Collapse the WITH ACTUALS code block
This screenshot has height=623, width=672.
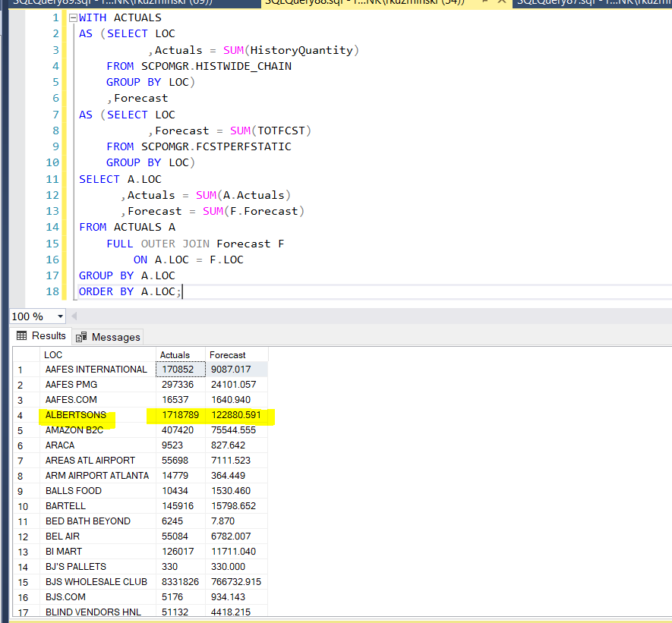pyautogui.click(x=72, y=17)
